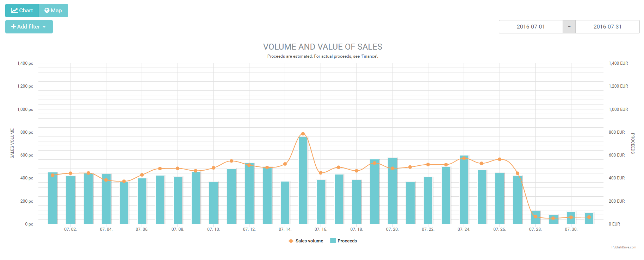Click the Proceeds bar for 07. 20.
644x260 pixels.
tap(392, 191)
